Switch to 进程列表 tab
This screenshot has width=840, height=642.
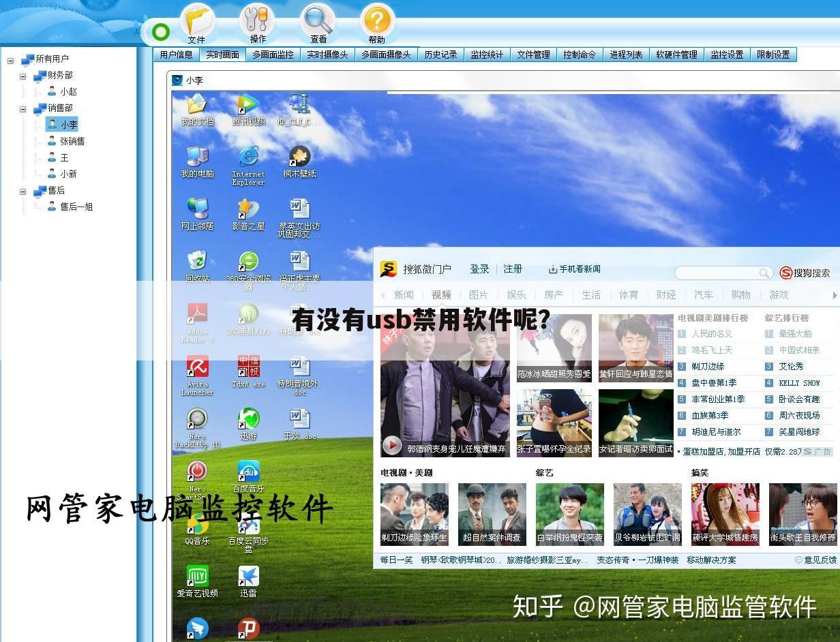click(x=627, y=55)
